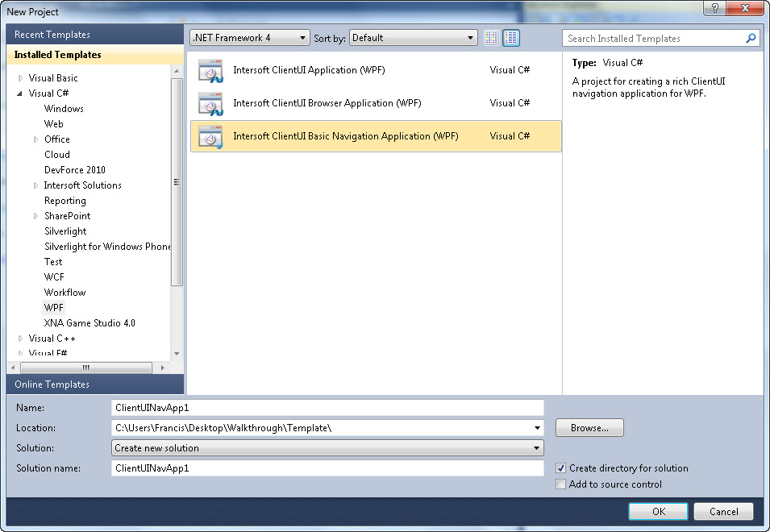This screenshot has height=532, width=770.
Task: Select the Test tree item
Action: (x=53, y=262)
